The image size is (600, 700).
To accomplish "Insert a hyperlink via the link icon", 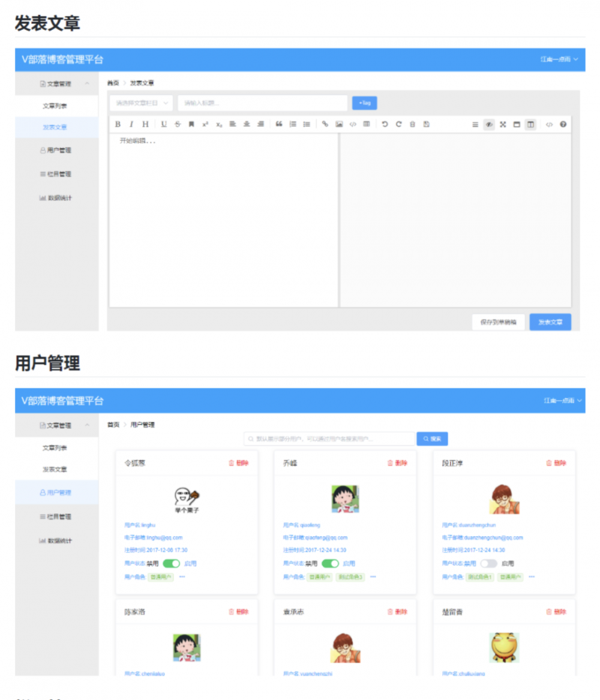I will (326, 124).
